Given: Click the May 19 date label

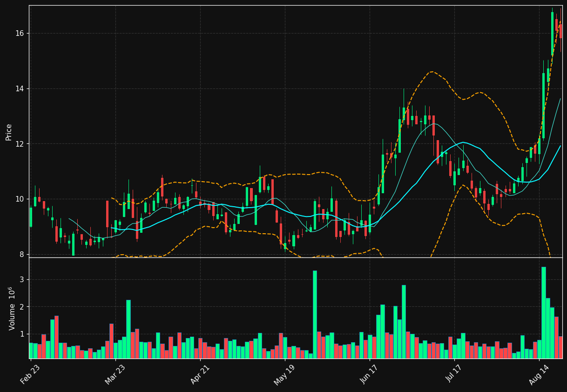Looking at the screenshot, I should [x=284, y=375].
